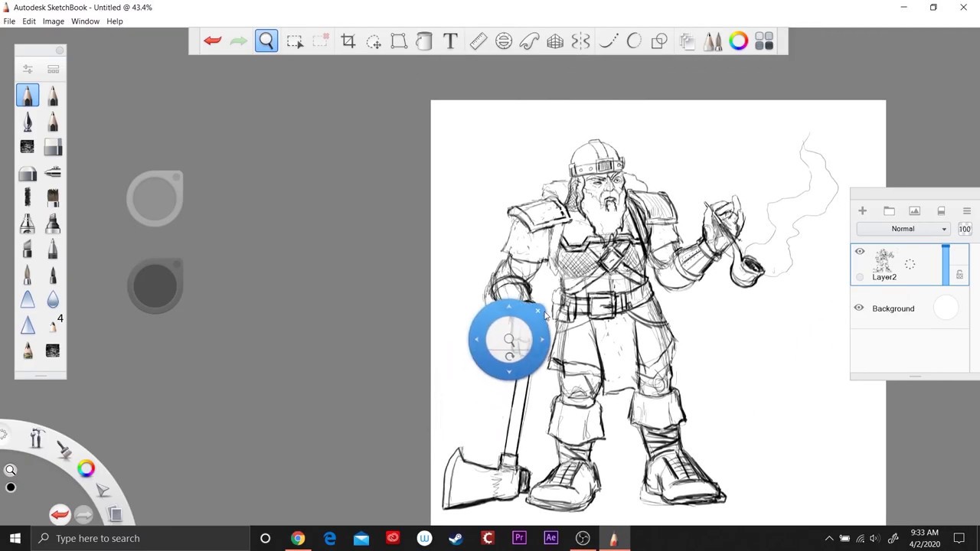Select the Layer2 thumbnail
The image size is (980, 551).
pos(884,260)
